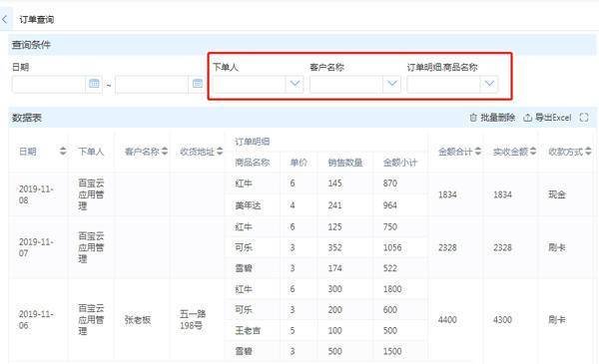The width and height of the screenshot is (599, 364).
Task: Click 批量删除 trash button
Action: 492,118
